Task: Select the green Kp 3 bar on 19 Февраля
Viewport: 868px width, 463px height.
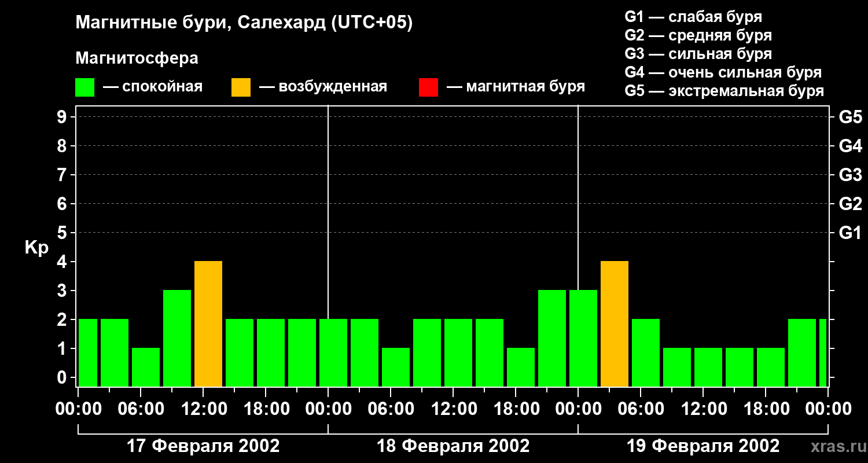Action: [x=583, y=339]
